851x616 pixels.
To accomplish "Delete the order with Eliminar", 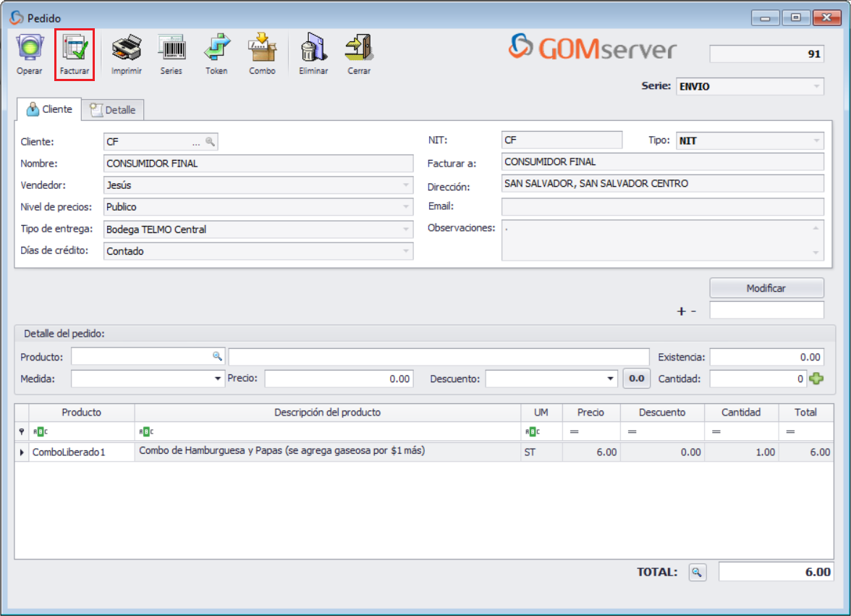I will (313, 49).
